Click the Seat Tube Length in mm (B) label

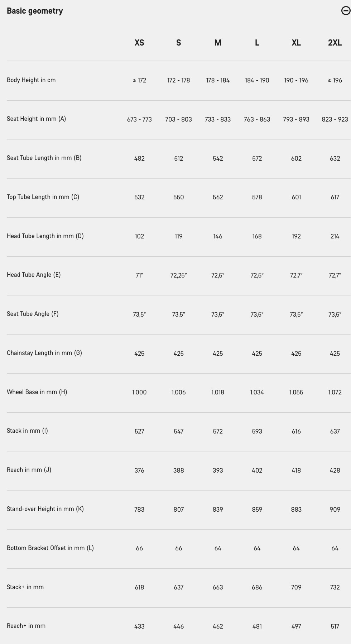click(44, 158)
